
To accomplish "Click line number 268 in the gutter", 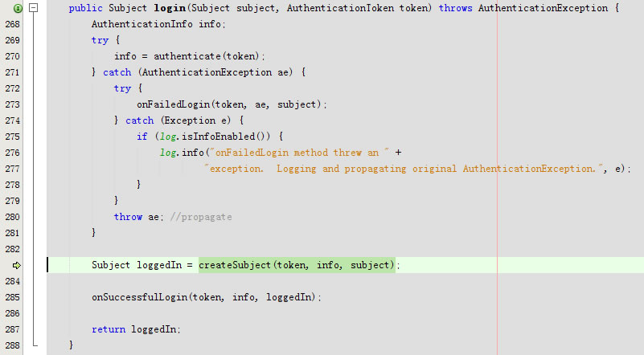I will (x=12, y=24).
